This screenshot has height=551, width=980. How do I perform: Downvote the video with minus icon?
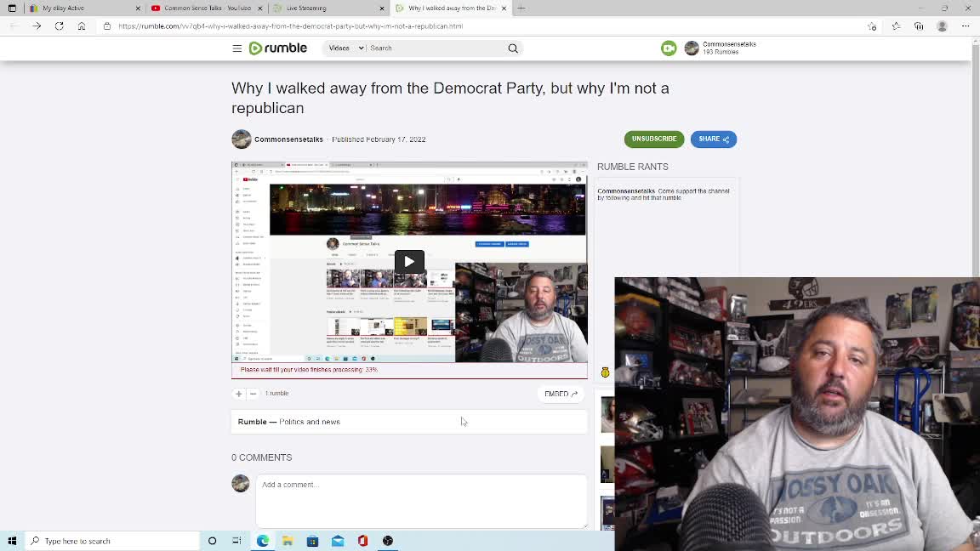click(x=254, y=394)
